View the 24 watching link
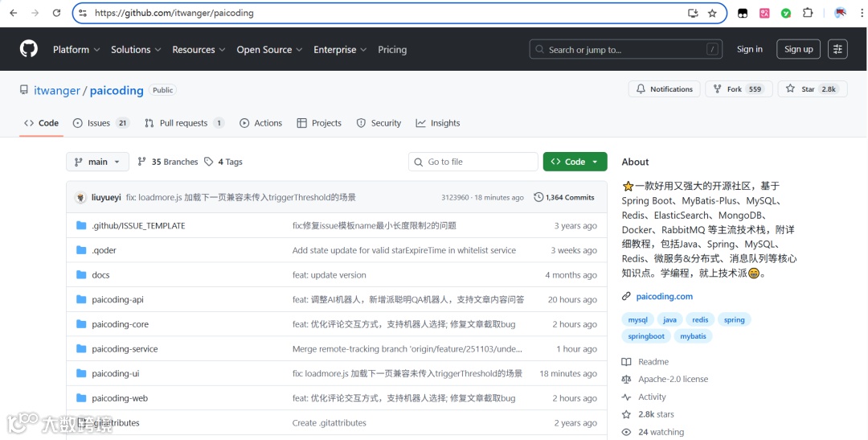This screenshot has width=868, height=440. pos(661,432)
